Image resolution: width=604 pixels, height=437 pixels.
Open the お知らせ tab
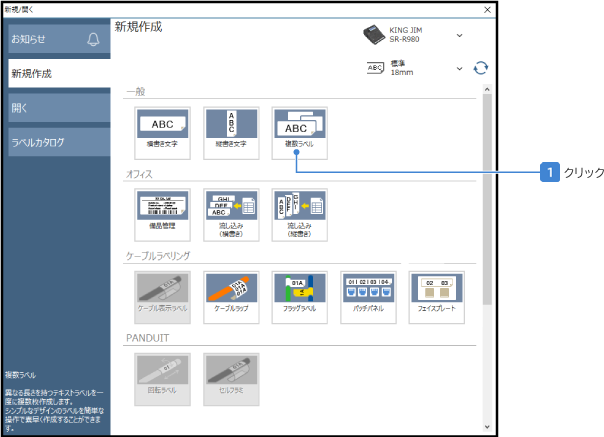pos(45,39)
